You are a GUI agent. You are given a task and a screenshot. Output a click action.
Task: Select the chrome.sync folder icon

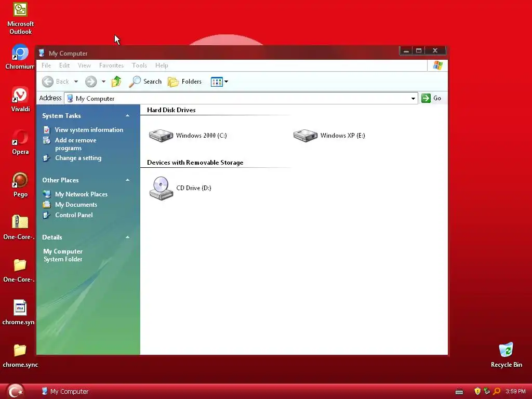coord(20,355)
